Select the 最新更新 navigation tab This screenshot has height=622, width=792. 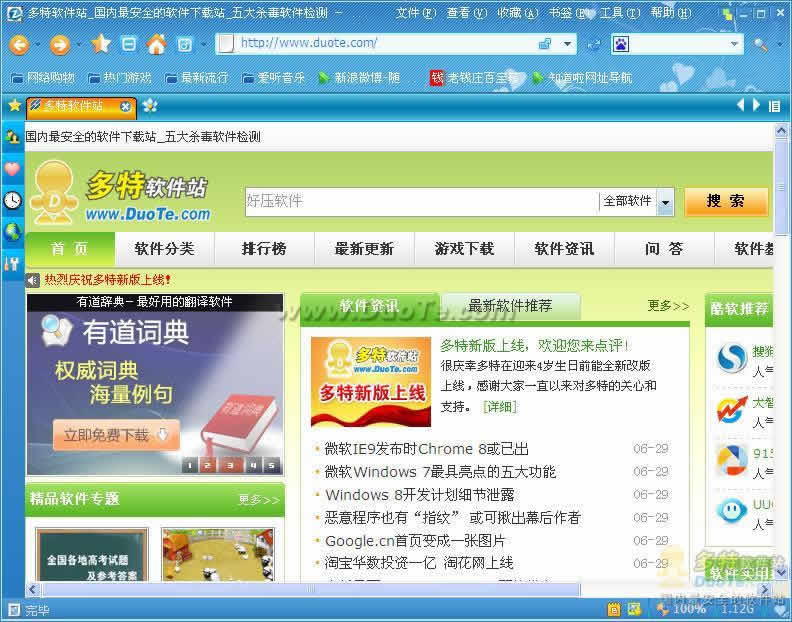point(364,249)
